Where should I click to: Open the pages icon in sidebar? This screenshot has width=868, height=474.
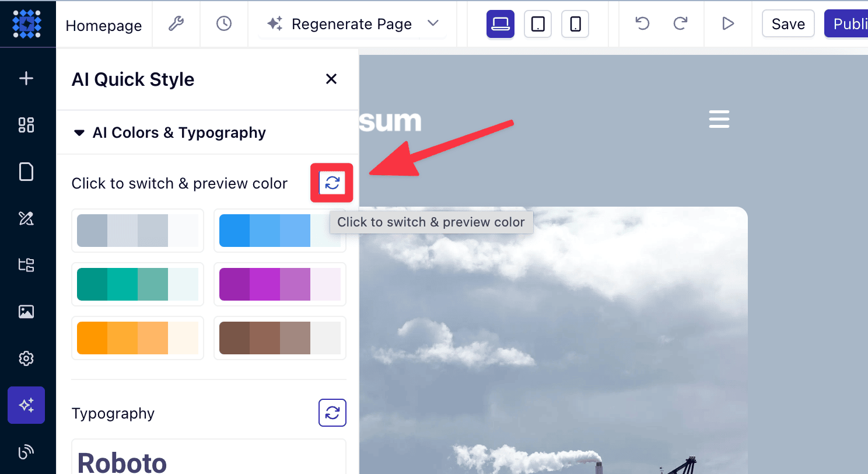click(x=26, y=172)
